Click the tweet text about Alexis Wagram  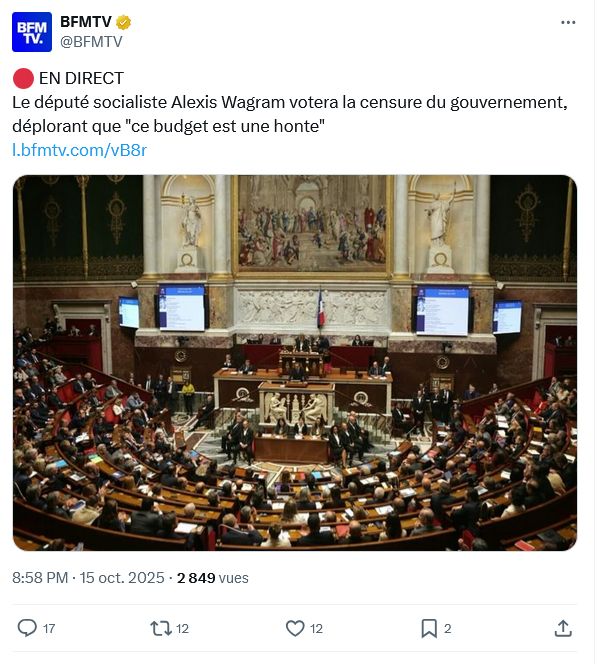(x=290, y=114)
